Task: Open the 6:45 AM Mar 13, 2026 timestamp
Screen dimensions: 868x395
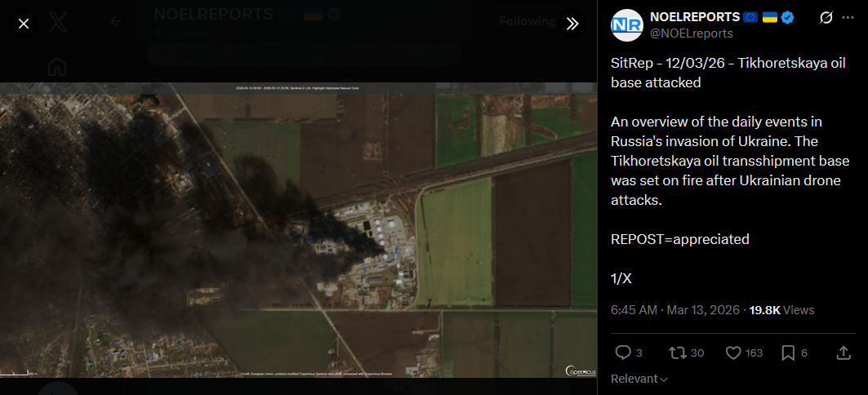Action: click(x=674, y=310)
